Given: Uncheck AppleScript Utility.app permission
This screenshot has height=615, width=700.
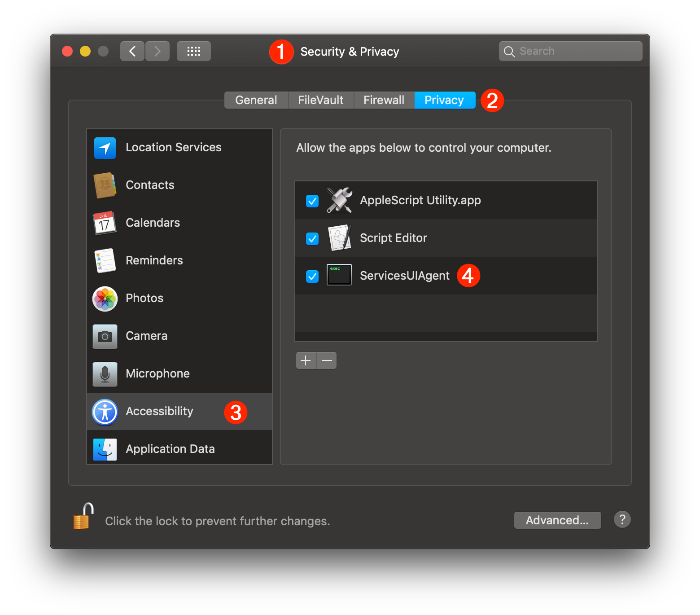Looking at the screenshot, I should (x=312, y=201).
